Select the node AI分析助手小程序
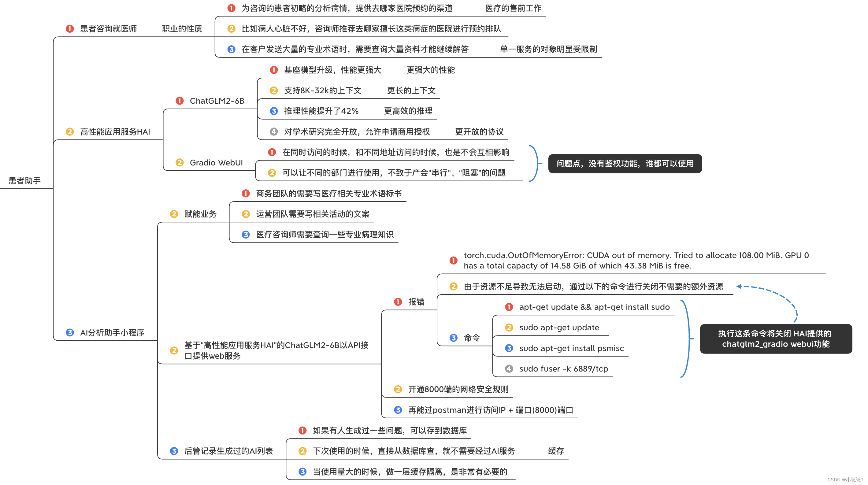The height and width of the screenshot is (485, 868). (112, 333)
